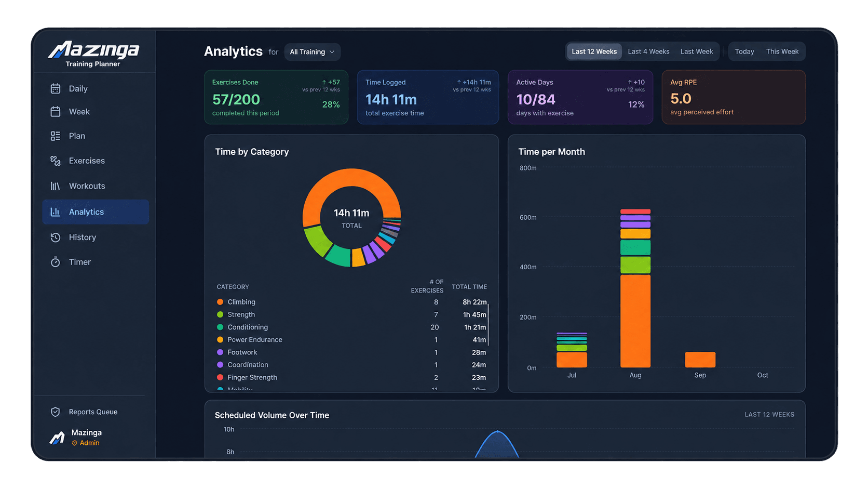Image resolution: width=868 pixels, height=489 pixels.
Task: Click the Timer stopwatch icon
Action: pos(56,262)
